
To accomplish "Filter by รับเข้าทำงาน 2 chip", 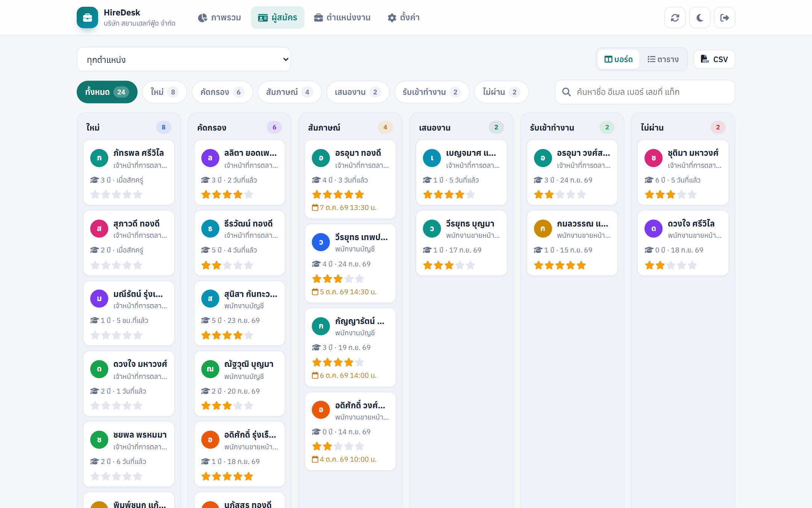I will click(x=432, y=92).
